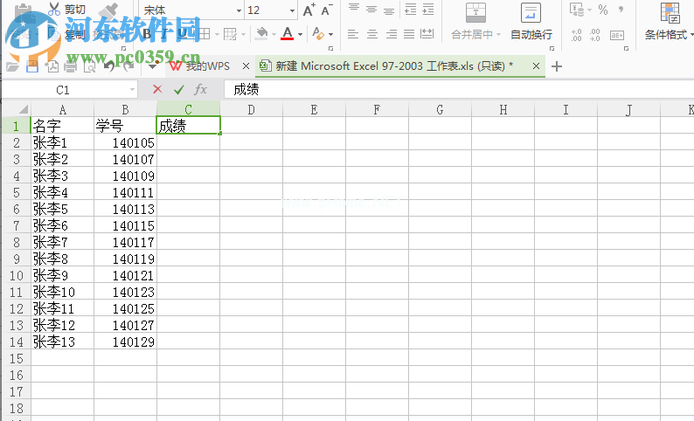Confirm cell entry with the green checkmark
The image size is (694, 421).
pyautogui.click(x=178, y=89)
